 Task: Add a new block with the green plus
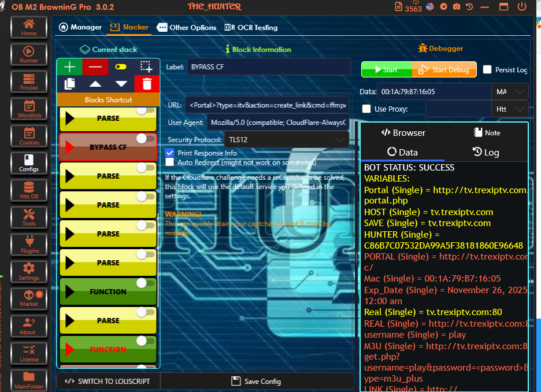[x=69, y=66]
